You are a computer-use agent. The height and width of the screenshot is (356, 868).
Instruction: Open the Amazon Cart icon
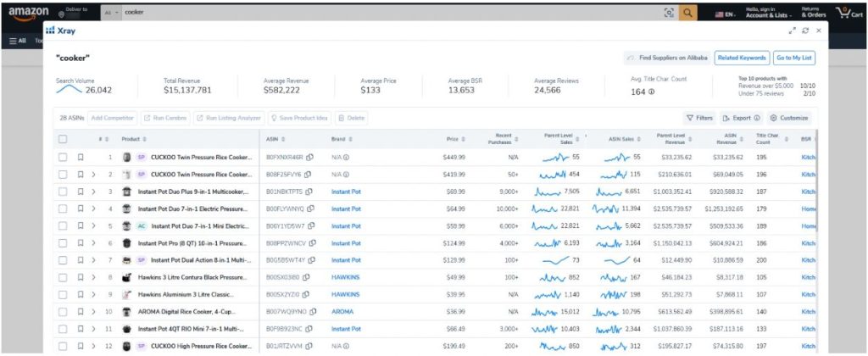[849, 13]
